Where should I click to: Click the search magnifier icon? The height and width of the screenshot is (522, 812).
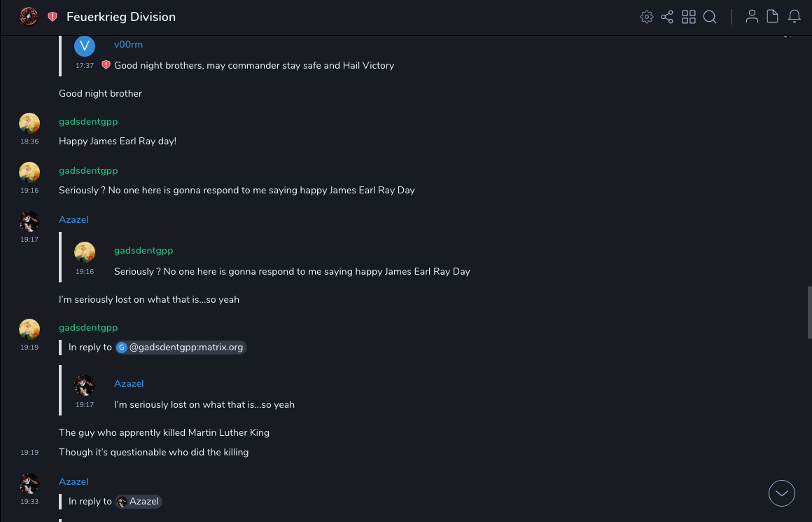710,17
